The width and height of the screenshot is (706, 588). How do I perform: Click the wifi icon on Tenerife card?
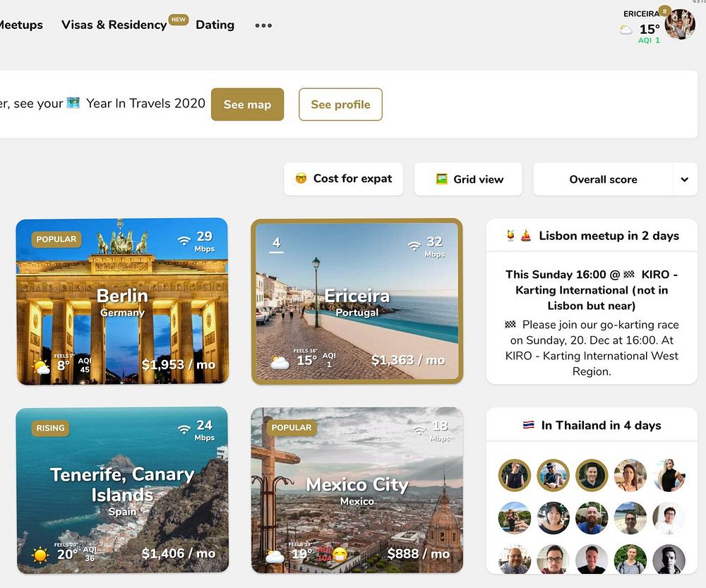[184, 429]
